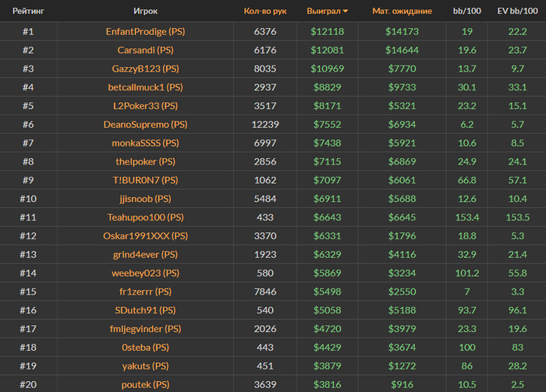Click the Teahupoo100 player name
The image size is (546, 392).
(145, 217)
